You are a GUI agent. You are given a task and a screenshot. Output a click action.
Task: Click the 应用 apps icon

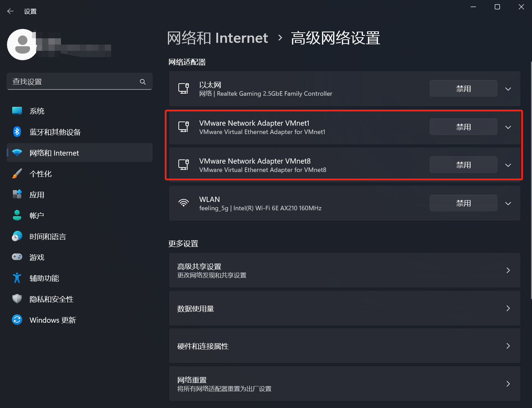[x=17, y=195]
